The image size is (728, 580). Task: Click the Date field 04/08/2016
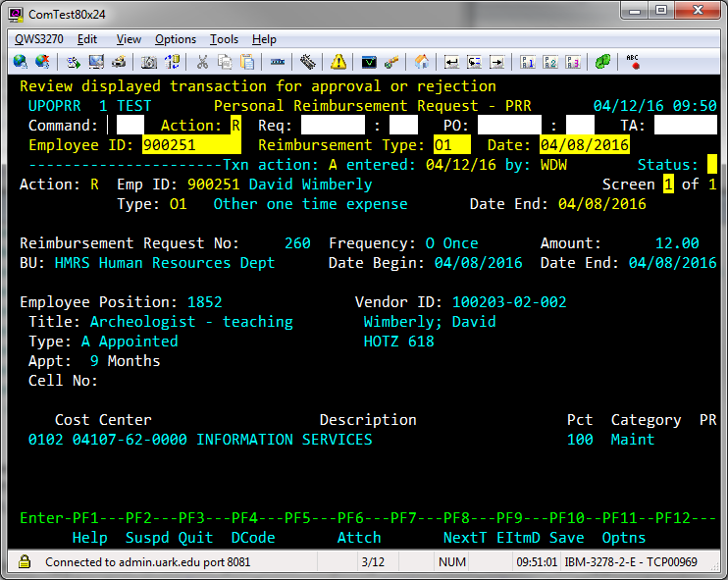pyautogui.click(x=585, y=145)
